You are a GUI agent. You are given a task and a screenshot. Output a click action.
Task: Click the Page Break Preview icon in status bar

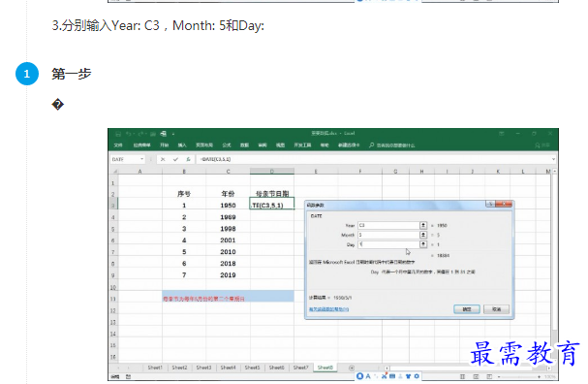(x=489, y=376)
